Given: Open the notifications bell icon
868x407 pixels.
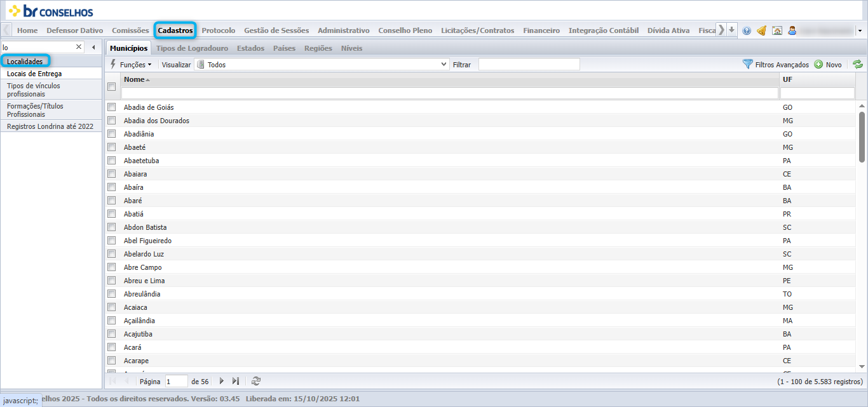Looking at the screenshot, I should coord(761,30).
